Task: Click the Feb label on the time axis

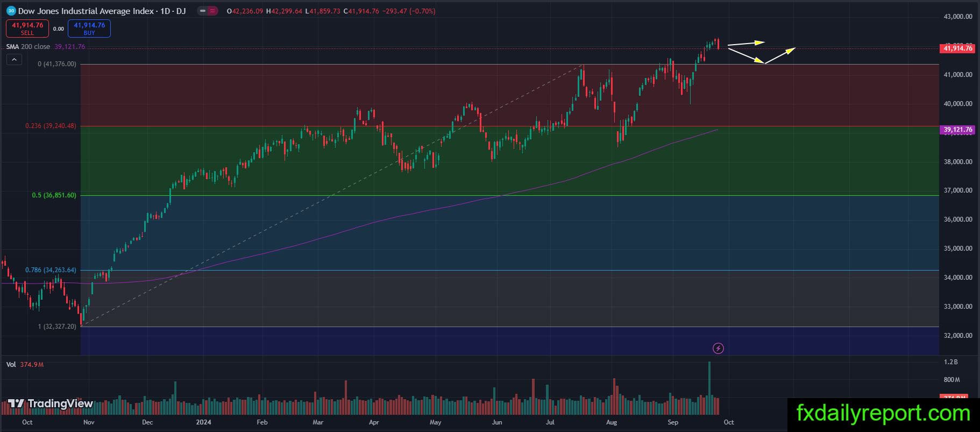Action: pyautogui.click(x=262, y=422)
